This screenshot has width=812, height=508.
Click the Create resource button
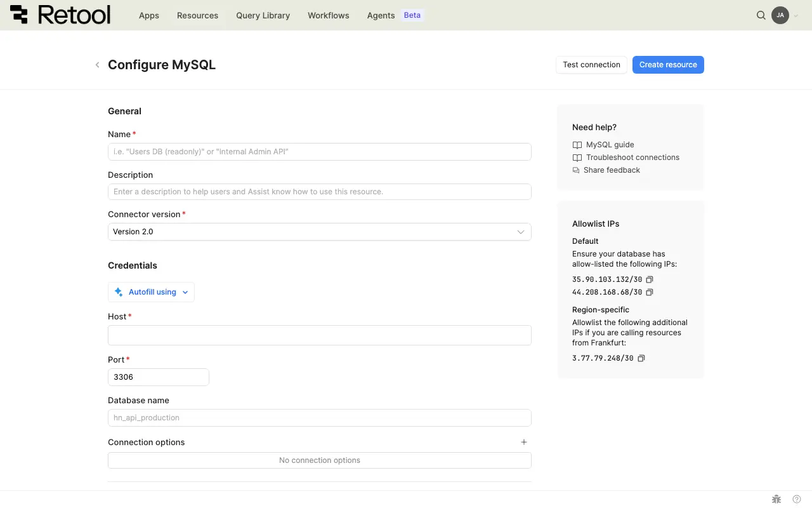(x=668, y=65)
